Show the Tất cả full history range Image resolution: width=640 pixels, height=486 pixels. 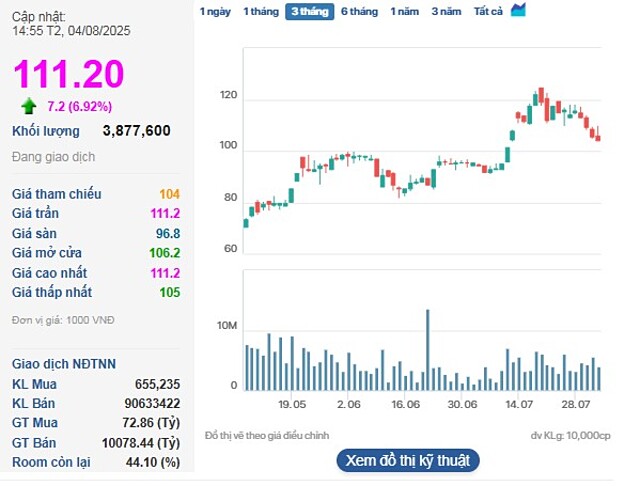pyautogui.click(x=488, y=11)
